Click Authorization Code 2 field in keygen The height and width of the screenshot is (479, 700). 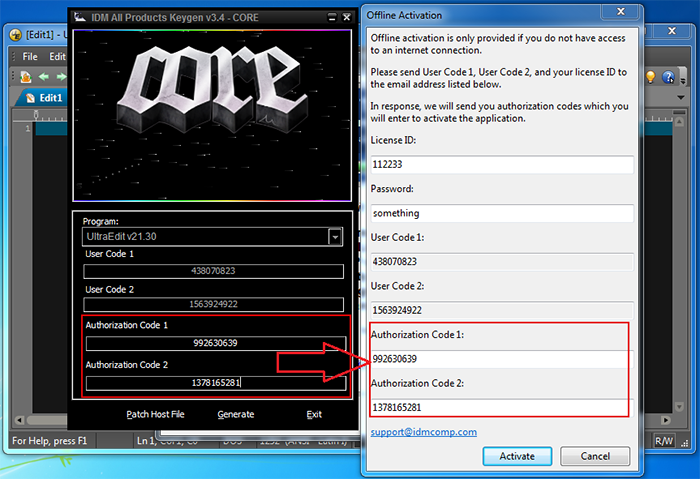(x=216, y=383)
